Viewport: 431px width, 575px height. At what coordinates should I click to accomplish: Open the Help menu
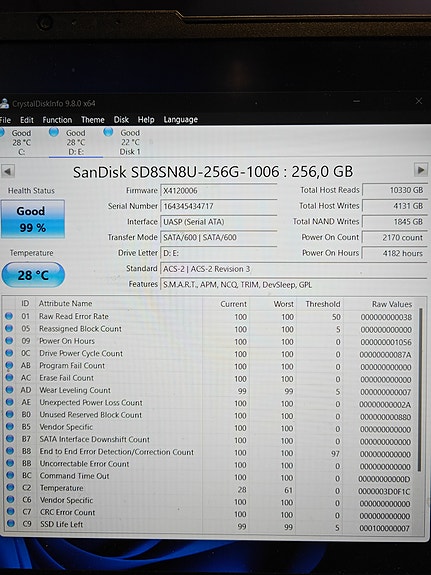pos(146,120)
